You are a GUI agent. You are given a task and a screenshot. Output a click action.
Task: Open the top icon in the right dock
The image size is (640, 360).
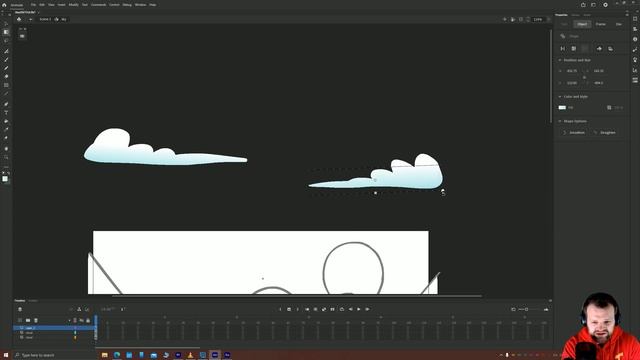click(x=635, y=19)
